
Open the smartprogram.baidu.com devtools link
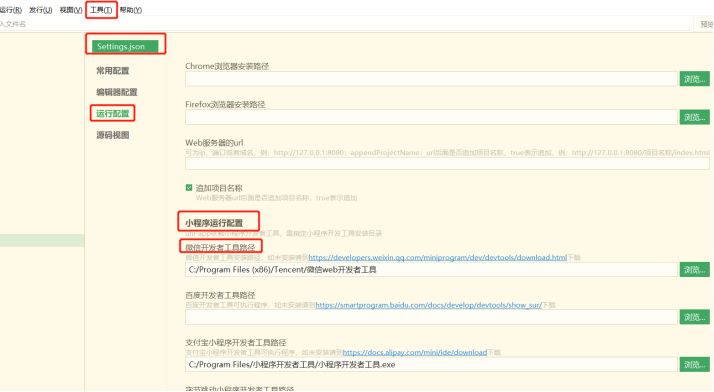(428, 305)
